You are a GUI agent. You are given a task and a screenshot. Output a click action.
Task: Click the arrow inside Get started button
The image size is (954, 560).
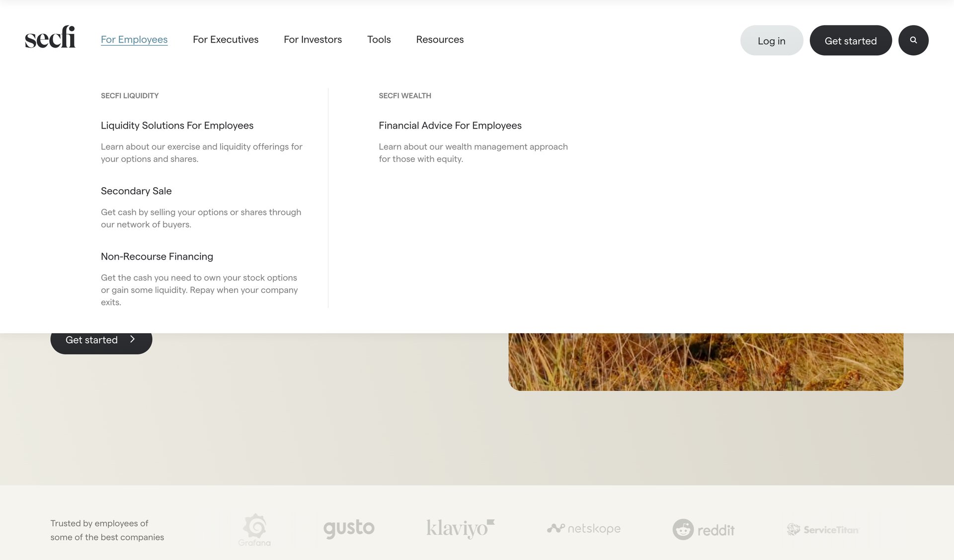132,340
